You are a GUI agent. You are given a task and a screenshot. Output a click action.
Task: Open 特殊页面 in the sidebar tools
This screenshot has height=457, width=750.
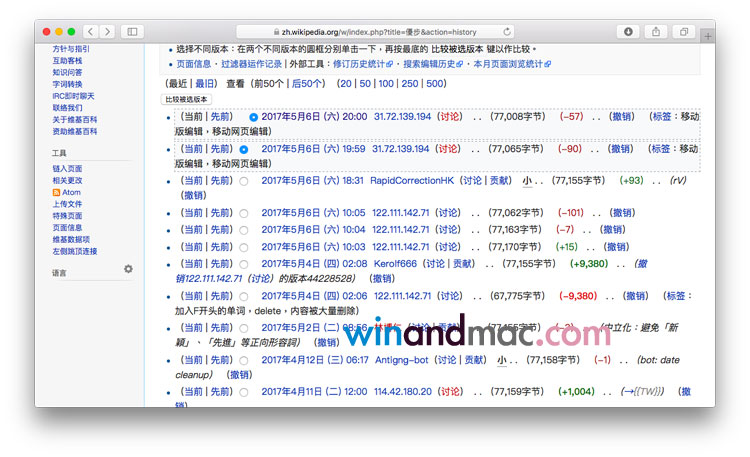point(68,215)
